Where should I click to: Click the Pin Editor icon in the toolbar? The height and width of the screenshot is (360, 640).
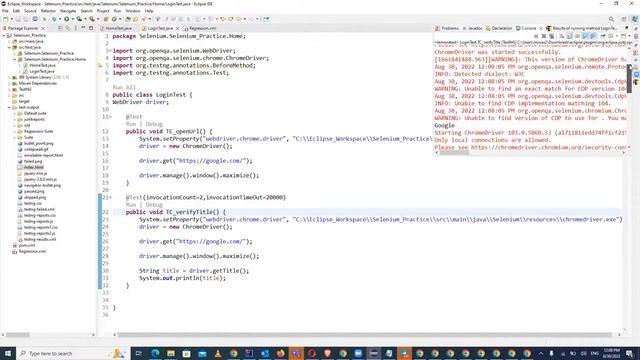pyautogui.click(x=266, y=19)
